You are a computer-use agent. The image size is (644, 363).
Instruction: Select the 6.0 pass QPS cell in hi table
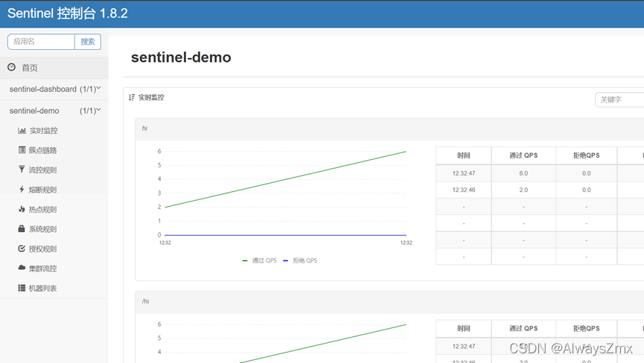523,173
